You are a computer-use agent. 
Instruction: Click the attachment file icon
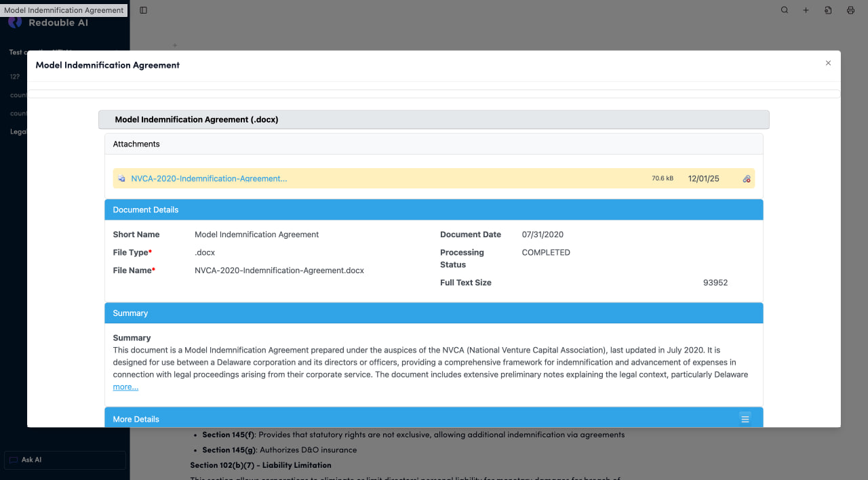[121, 179]
